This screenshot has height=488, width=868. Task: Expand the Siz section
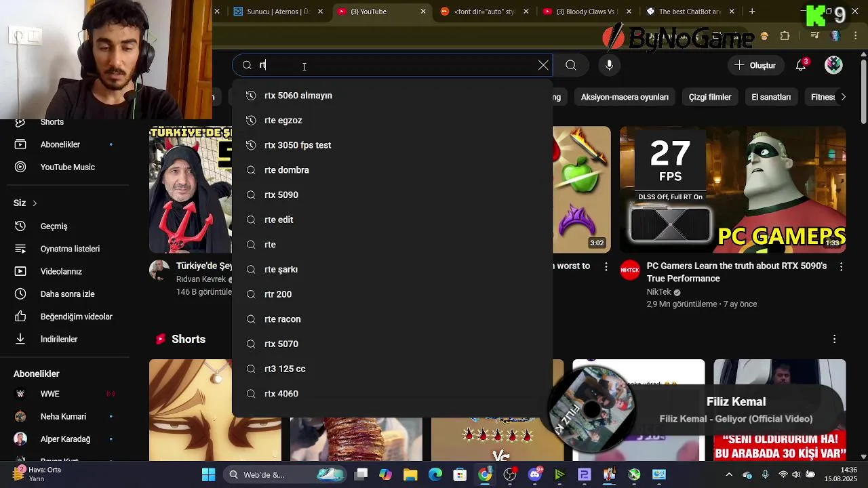[x=25, y=203]
